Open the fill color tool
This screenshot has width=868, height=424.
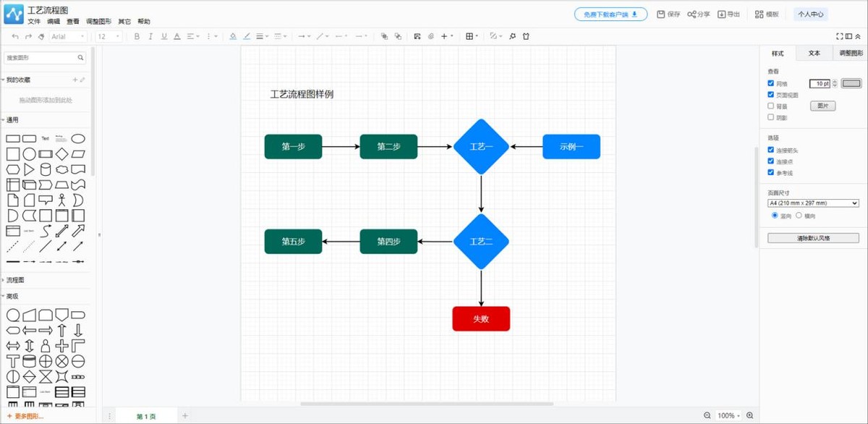point(233,36)
